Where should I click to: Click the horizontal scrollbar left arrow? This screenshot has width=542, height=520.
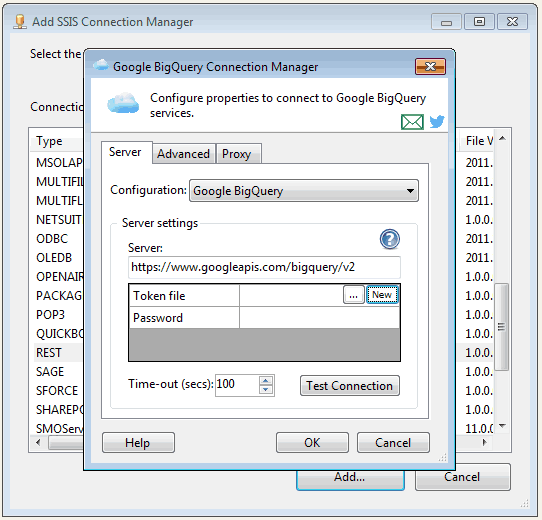[x=38, y=443]
